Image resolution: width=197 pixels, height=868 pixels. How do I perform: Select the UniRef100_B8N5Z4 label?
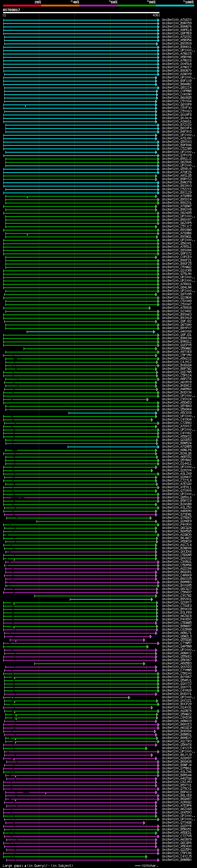pos(177,443)
